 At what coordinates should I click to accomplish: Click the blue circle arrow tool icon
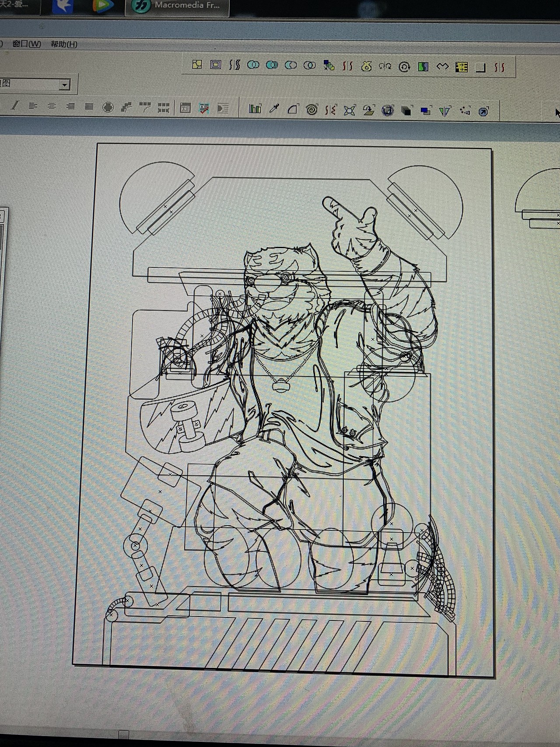483,112
